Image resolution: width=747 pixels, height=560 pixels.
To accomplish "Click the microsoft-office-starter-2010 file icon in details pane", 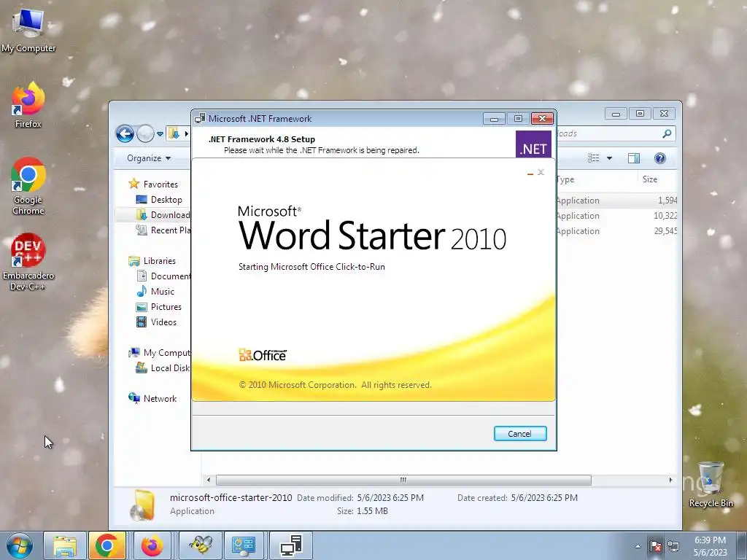I will click(x=142, y=505).
